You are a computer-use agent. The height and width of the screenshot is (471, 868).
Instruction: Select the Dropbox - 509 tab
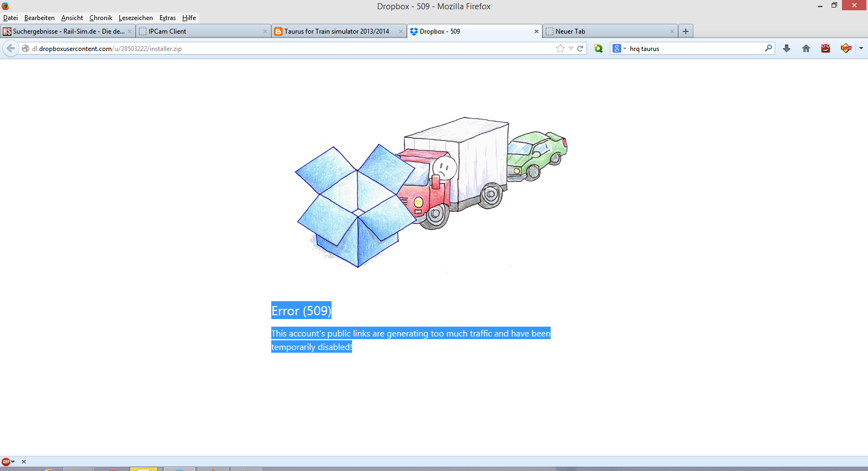(475, 31)
